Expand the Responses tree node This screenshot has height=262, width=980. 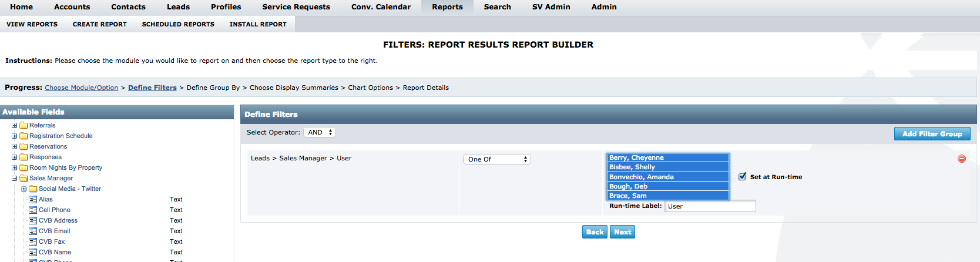pos(15,157)
